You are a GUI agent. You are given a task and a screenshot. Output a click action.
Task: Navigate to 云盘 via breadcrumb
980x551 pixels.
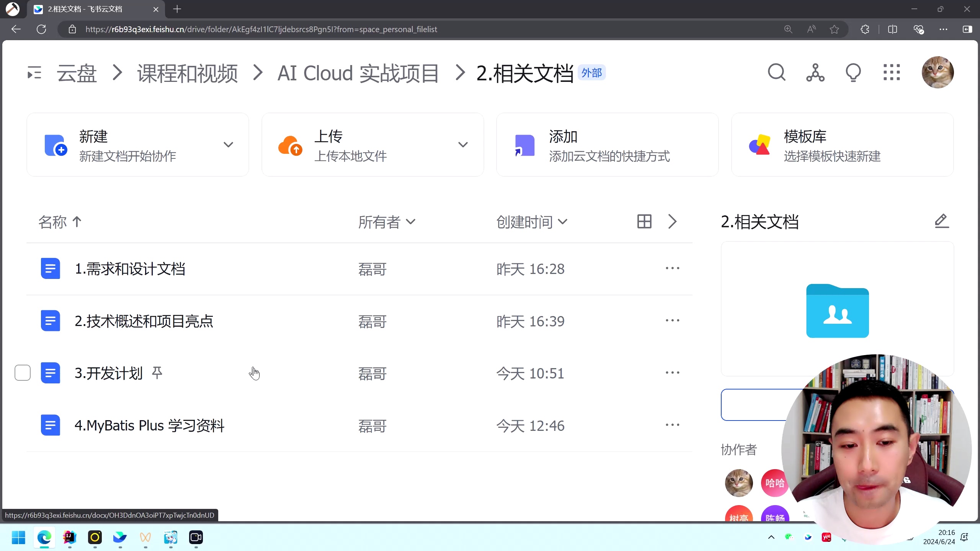[76, 73]
